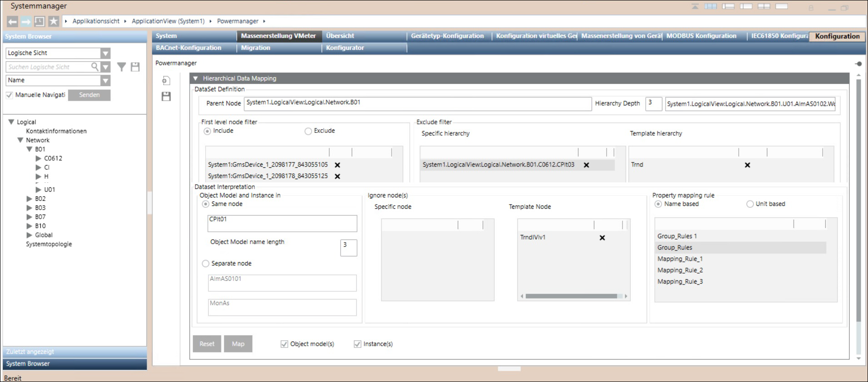
Task: Delete TrndIVlv1 entry with X icon
Action: pyautogui.click(x=602, y=238)
